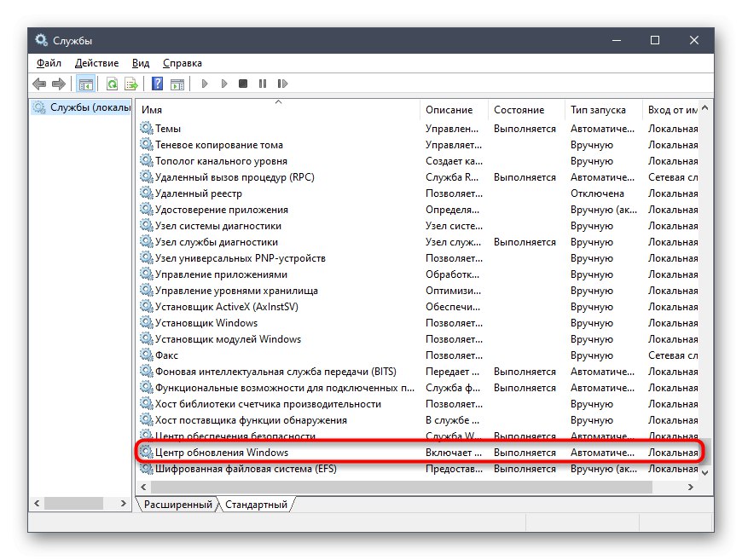Select the Центр обновления Windows service
This screenshot has width=742, height=560.
point(222,452)
